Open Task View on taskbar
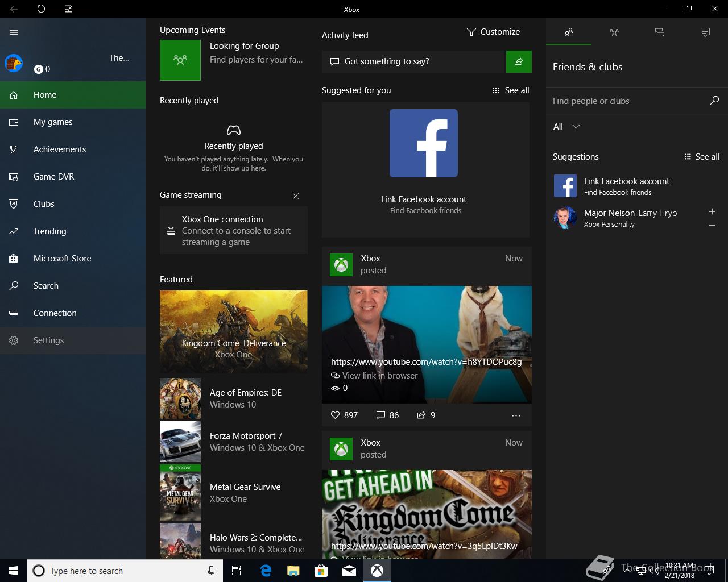This screenshot has height=582, width=728. pos(237,571)
